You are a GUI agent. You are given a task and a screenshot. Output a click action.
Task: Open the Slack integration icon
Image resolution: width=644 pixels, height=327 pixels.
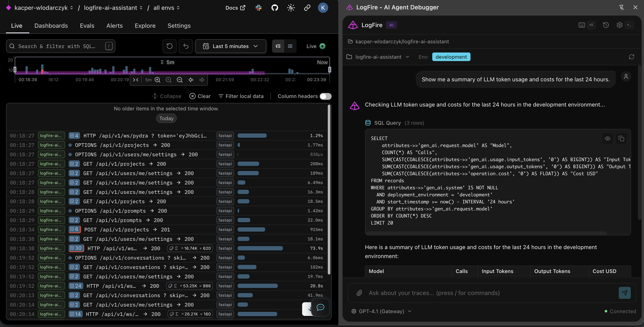pos(258,8)
